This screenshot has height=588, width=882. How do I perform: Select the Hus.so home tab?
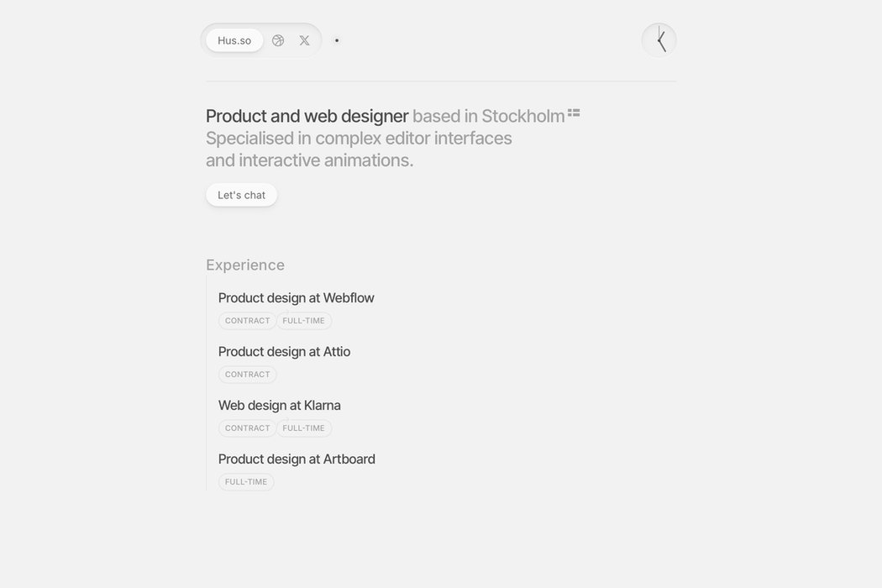point(234,40)
